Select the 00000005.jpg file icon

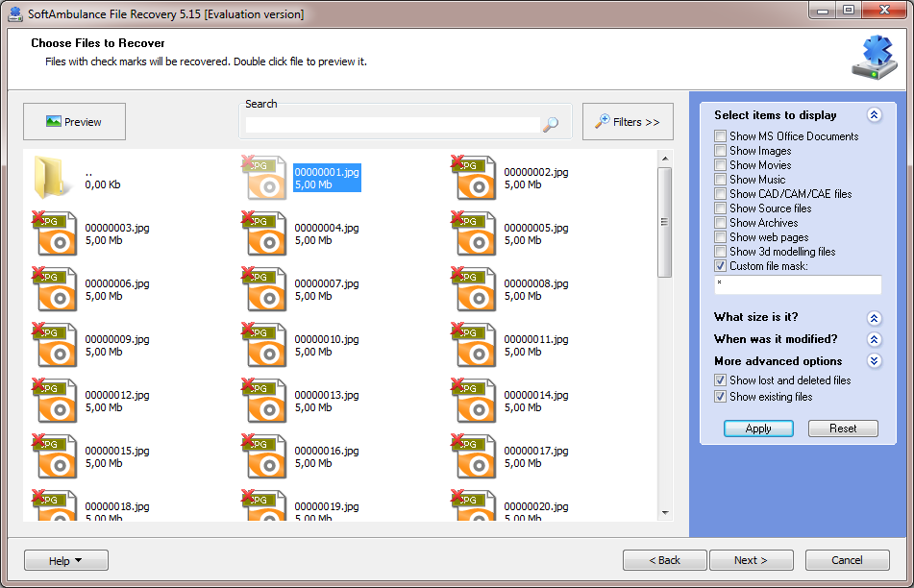click(x=473, y=233)
